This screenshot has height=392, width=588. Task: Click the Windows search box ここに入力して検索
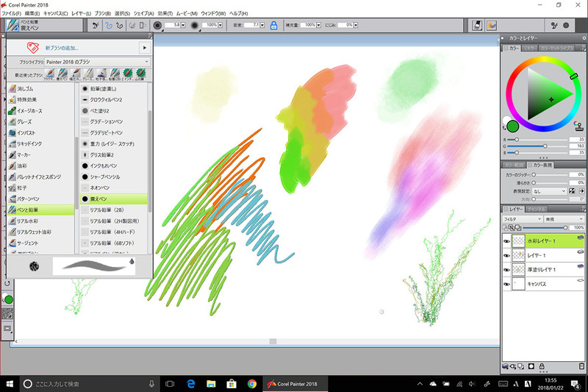pyautogui.click(x=90, y=384)
